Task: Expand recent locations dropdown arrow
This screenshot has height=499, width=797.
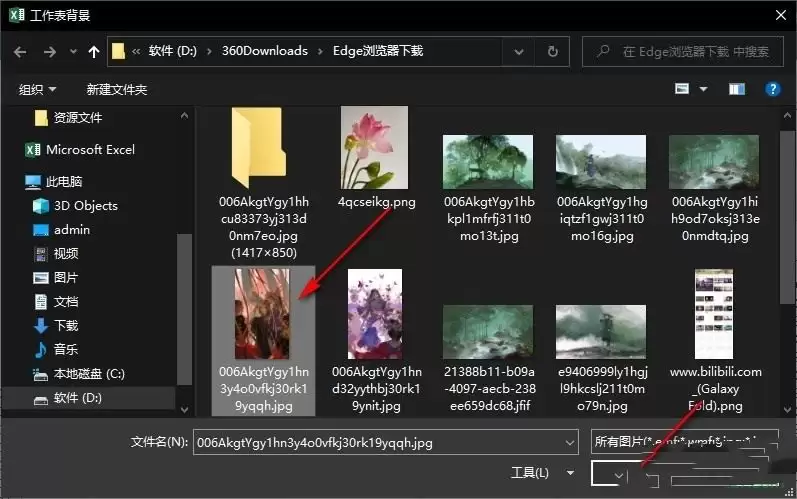Action: pyautogui.click(x=73, y=51)
